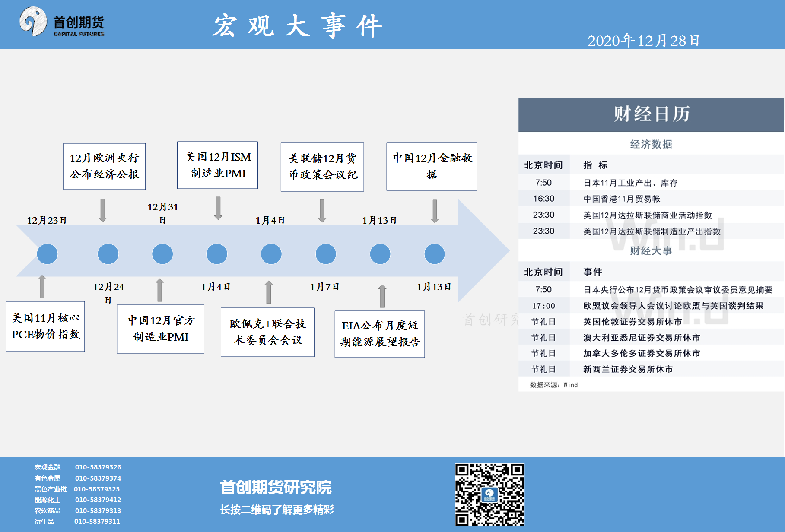The height and width of the screenshot is (532, 785).
Task: Click the 美国12月ISM制造业PMI event box
Action: pyautogui.click(x=217, y=165)
